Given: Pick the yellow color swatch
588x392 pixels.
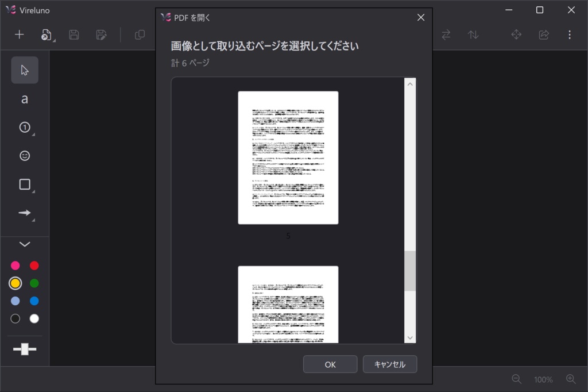Looking at the screenshot, I should 16,283.
